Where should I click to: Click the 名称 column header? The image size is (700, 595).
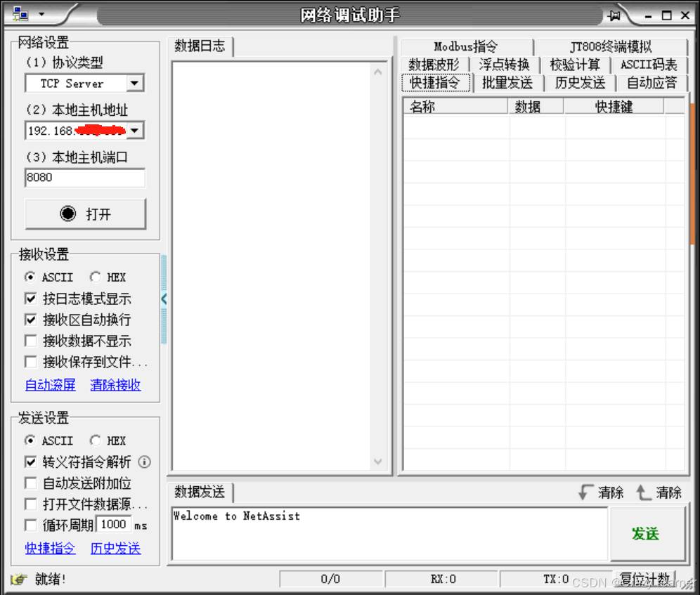tap(455, 107)
